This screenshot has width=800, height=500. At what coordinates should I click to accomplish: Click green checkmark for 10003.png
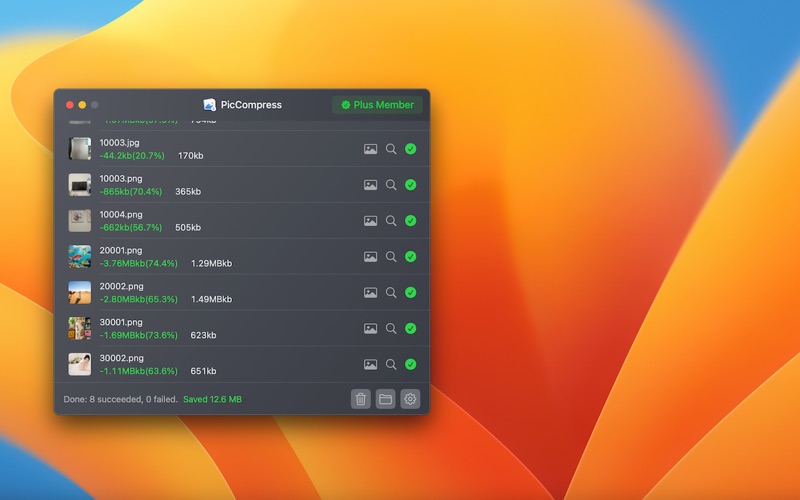pyautogui.click(x=411, y=185)
